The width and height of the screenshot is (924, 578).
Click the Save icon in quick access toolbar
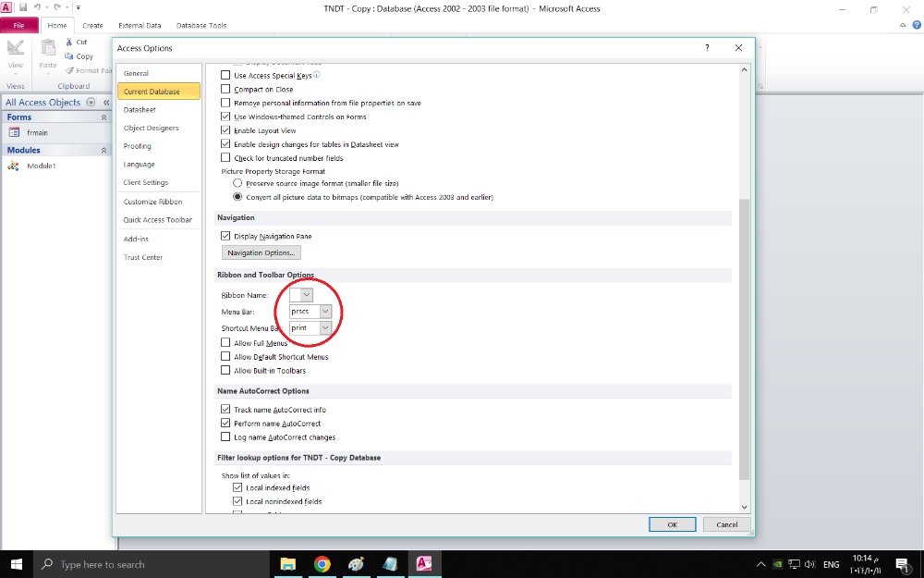pos(23,7)
